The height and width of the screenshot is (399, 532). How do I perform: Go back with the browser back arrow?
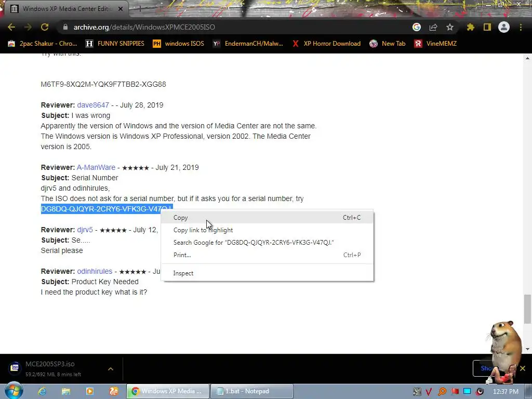coord(11,27)
